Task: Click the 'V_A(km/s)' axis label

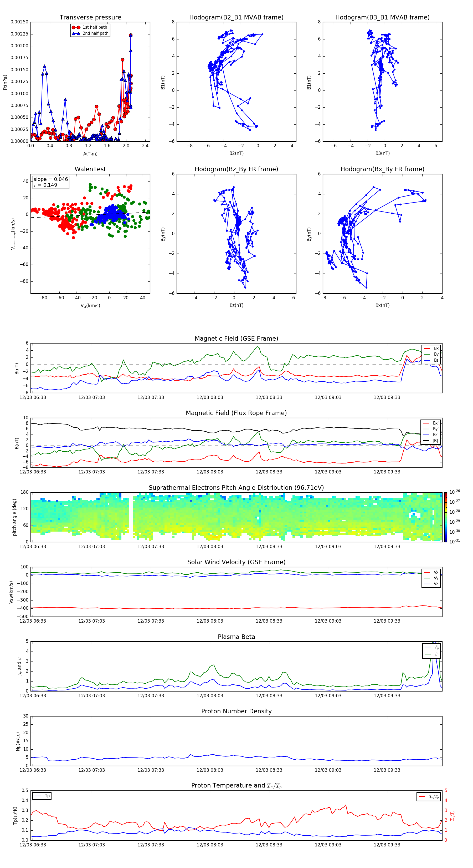Action: coord(90,306)
